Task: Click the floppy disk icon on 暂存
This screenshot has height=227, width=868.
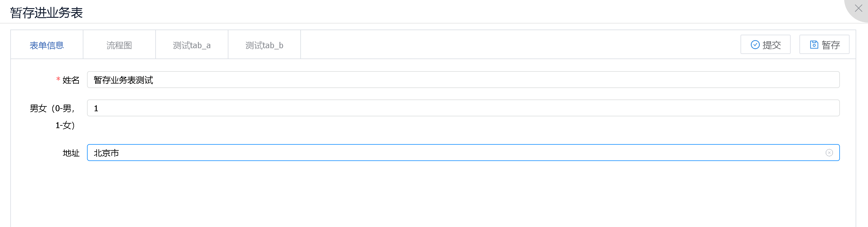Action: (x=814, y=45)
